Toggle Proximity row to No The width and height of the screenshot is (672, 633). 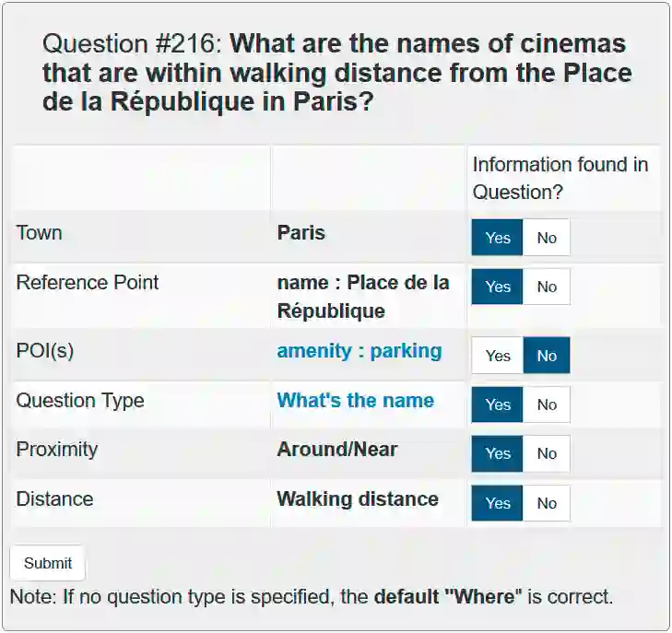[547, 453]
